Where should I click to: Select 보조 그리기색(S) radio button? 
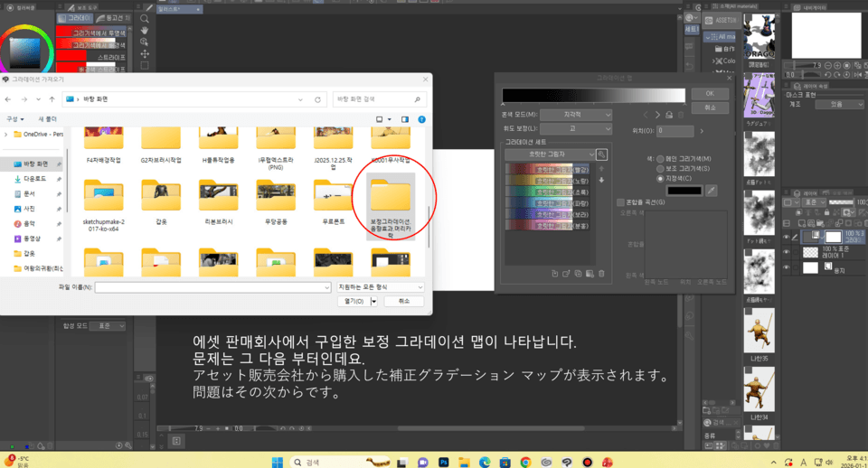pyautogui.click(x=660, y=168)
